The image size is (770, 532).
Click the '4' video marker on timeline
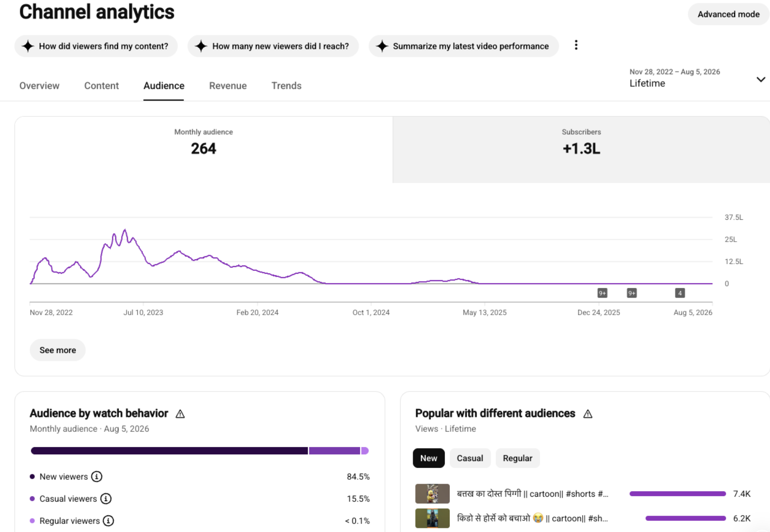[x=680, y=293]
